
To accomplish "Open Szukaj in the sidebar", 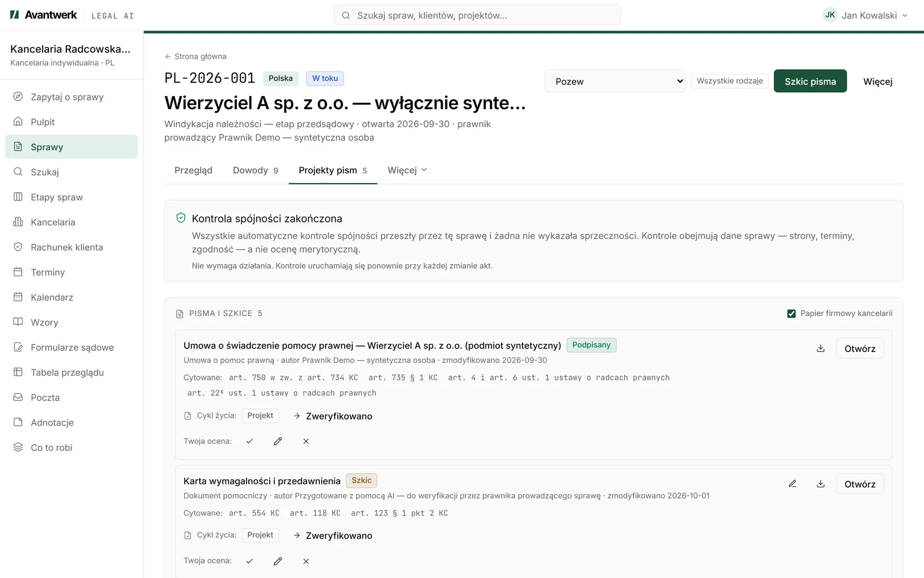I will (x=72, y=172).
